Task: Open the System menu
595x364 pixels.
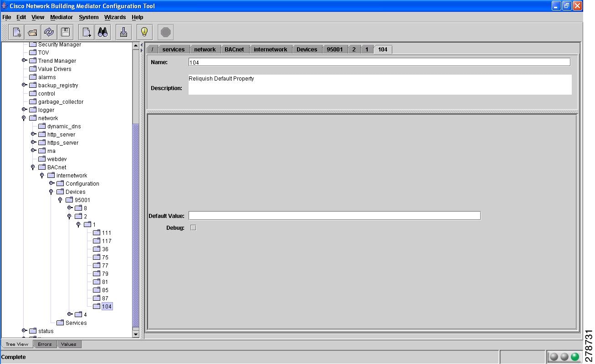Action: click(x=88, y=17)
